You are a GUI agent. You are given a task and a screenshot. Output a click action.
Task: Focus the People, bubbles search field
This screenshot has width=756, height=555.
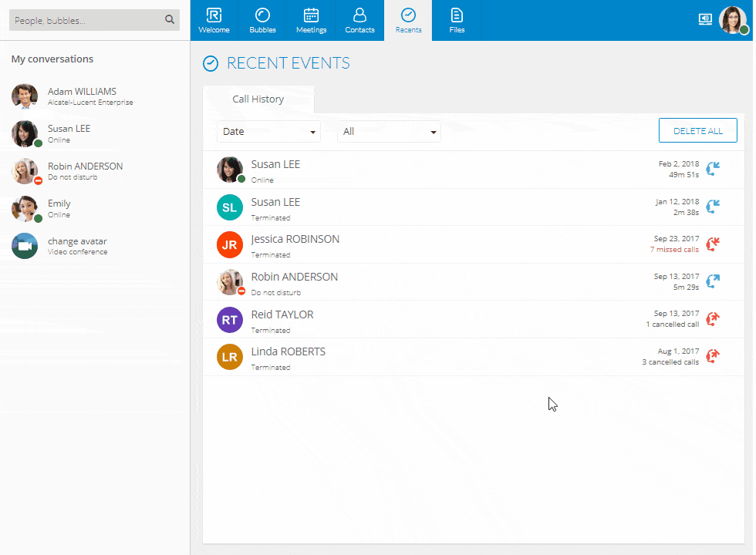(94, 20)
